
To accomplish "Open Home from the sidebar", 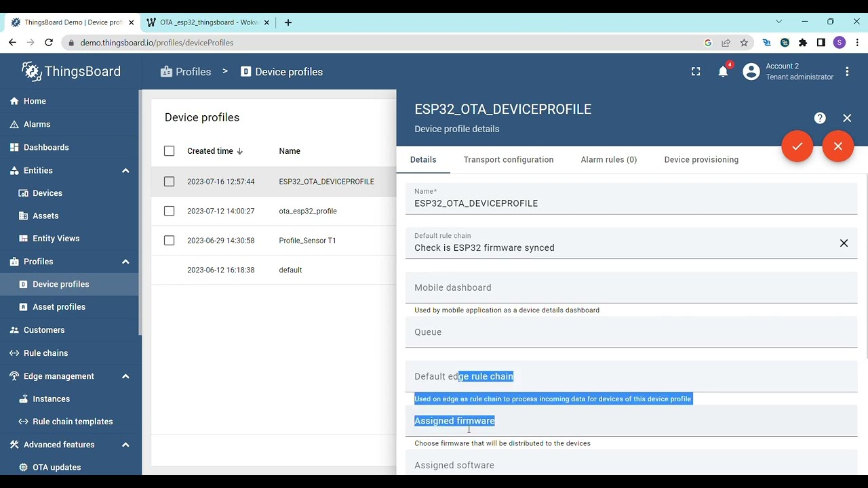I will 71,101.
